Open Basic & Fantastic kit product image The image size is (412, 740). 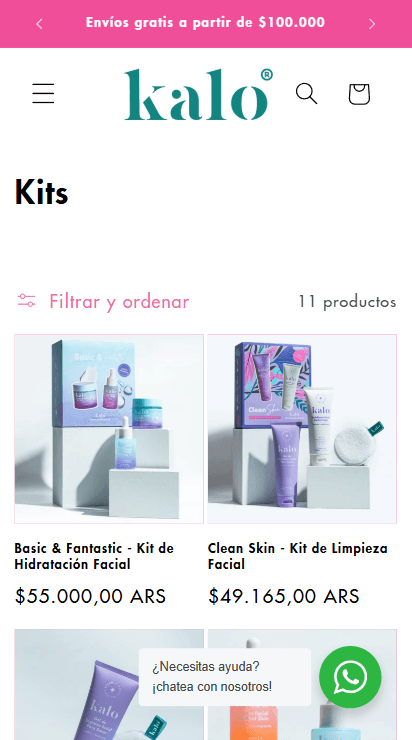tap(109, 429)
